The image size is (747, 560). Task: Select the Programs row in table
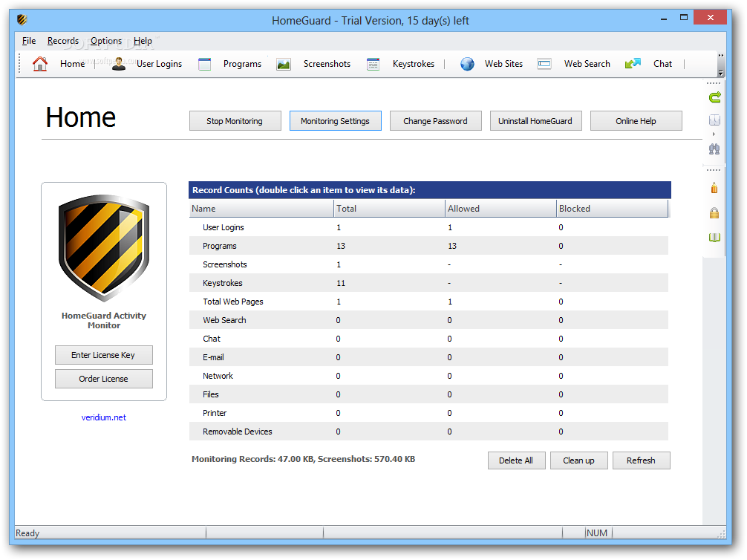pos(428,246)
